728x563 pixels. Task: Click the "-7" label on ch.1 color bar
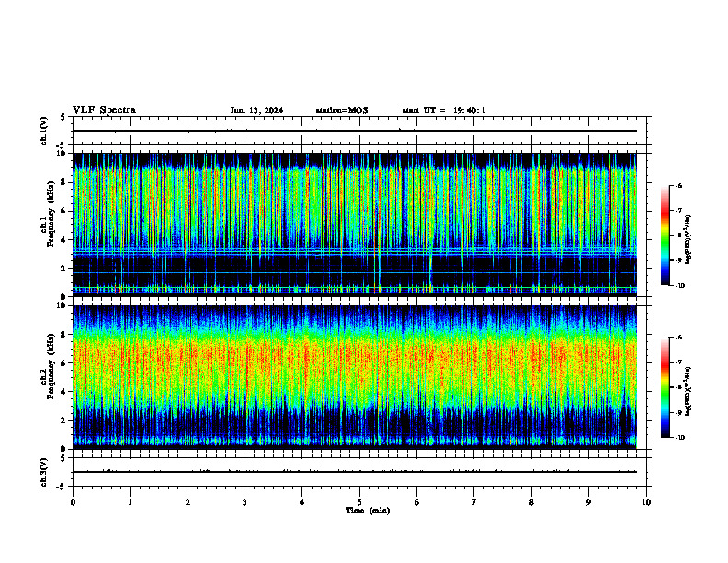(678, 211)
